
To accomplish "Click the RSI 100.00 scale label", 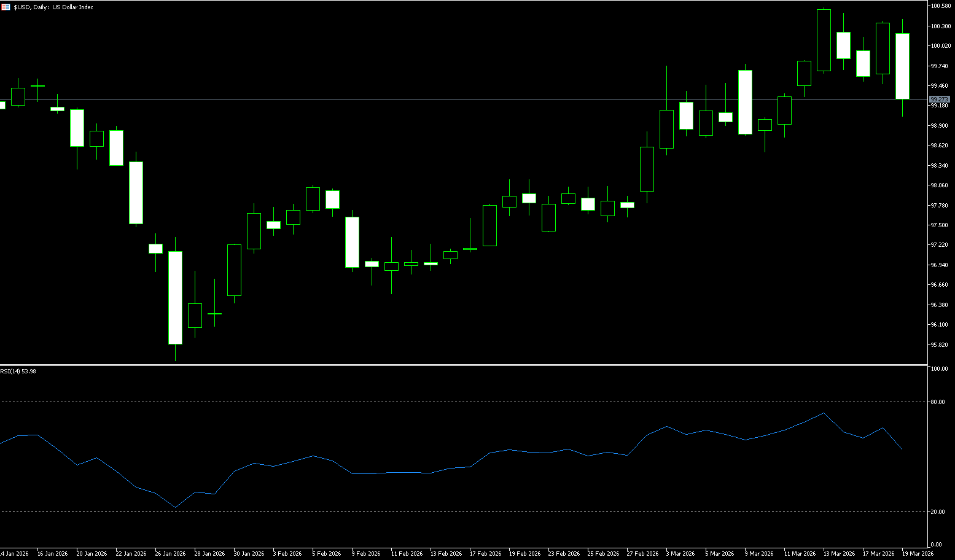I will 939,369.
